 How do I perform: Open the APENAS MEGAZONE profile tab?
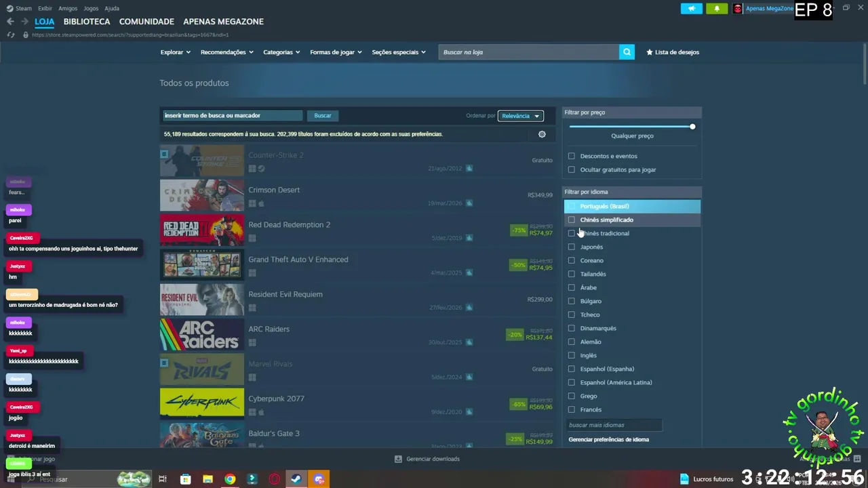pyautogui.click(x=223, y=22)
